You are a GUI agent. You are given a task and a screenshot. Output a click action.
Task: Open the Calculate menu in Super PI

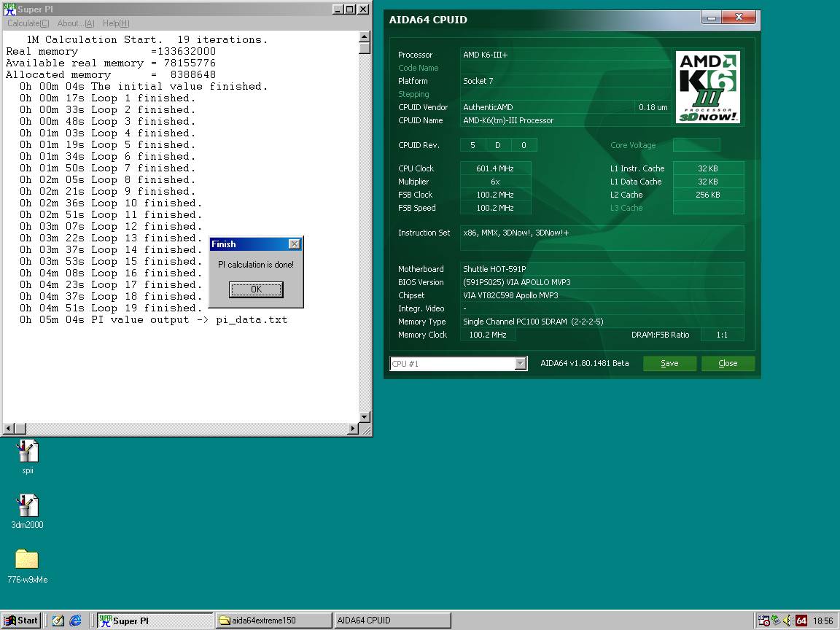[28, 23]
